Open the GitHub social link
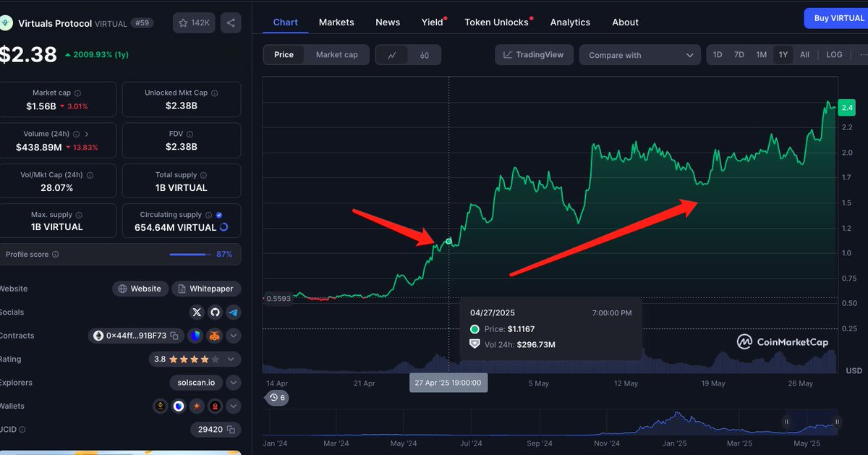This screenshot has width=868, height=455. 215,312
